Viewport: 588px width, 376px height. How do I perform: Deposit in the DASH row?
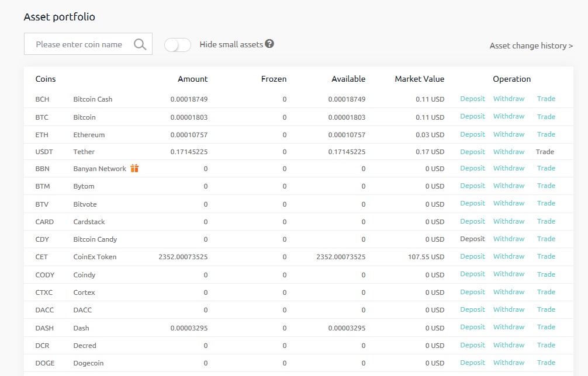pos(472,327)
